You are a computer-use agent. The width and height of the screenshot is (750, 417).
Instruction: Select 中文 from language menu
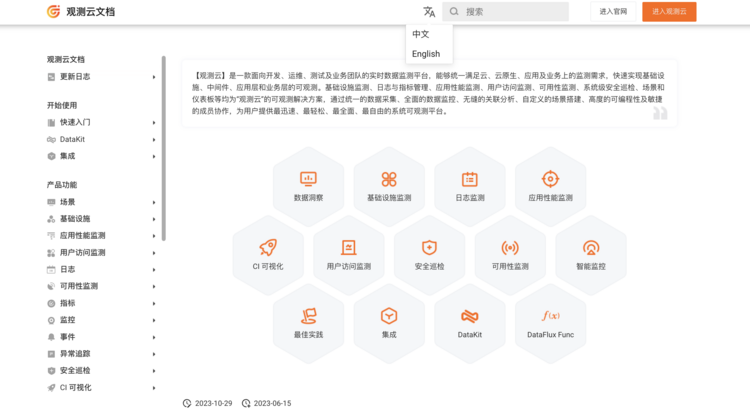click(x=421, y=34)
